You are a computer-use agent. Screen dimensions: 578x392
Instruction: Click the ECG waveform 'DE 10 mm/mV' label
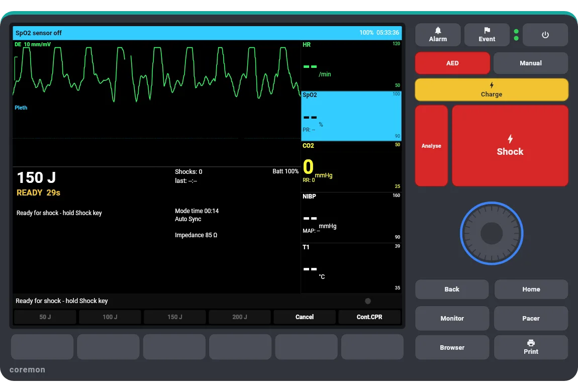(x=33, y=44)
